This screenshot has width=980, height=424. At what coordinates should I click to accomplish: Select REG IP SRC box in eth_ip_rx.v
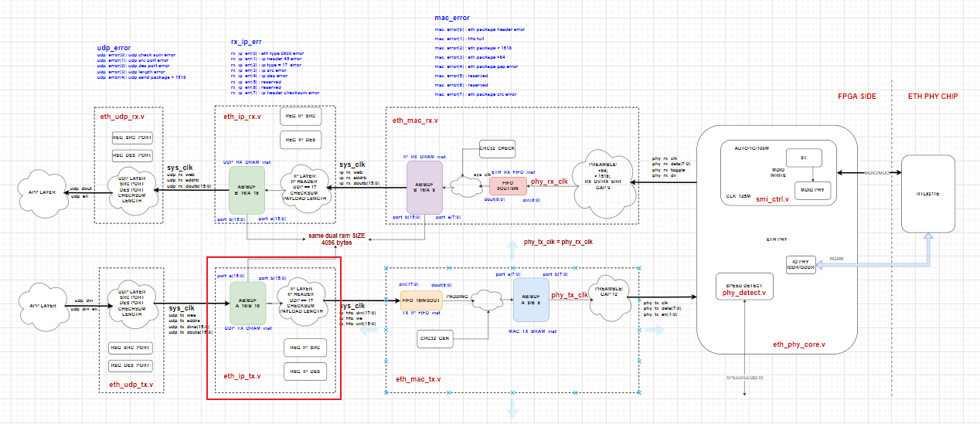pyautogui.click(x=301, y=116)
